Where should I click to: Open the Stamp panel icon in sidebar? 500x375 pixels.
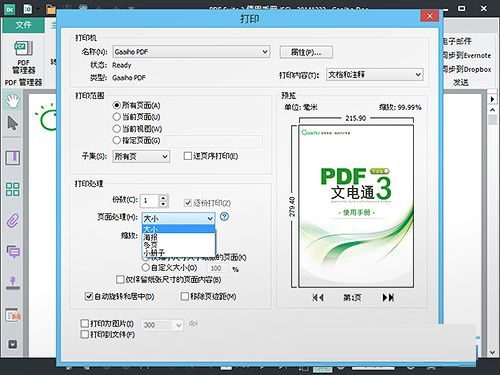pyautogui.click(x=13, y=283)
